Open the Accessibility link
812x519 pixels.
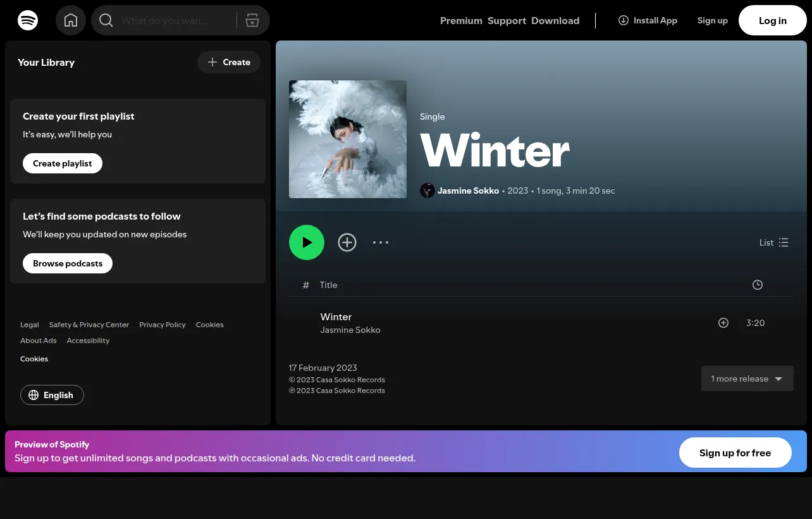pyautogui.click(x=88, y=341)
